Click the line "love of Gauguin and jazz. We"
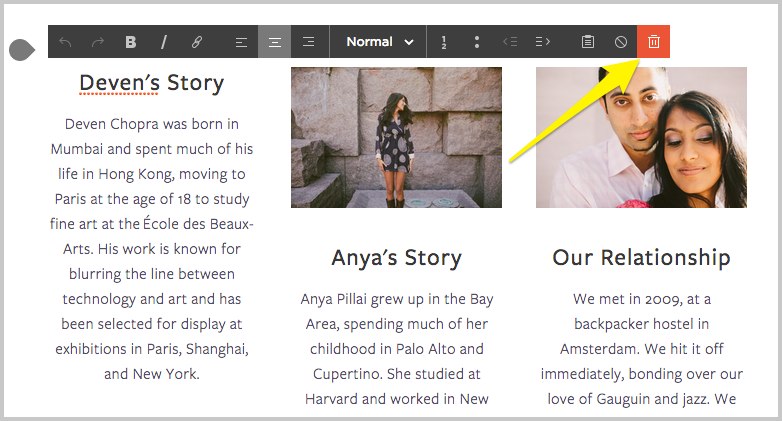 (x=641, y=399)
